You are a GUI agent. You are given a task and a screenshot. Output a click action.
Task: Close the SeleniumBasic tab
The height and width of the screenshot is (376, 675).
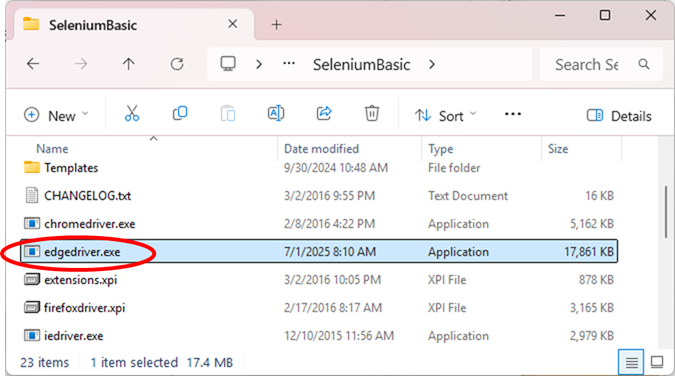click(x=232, y=24)
